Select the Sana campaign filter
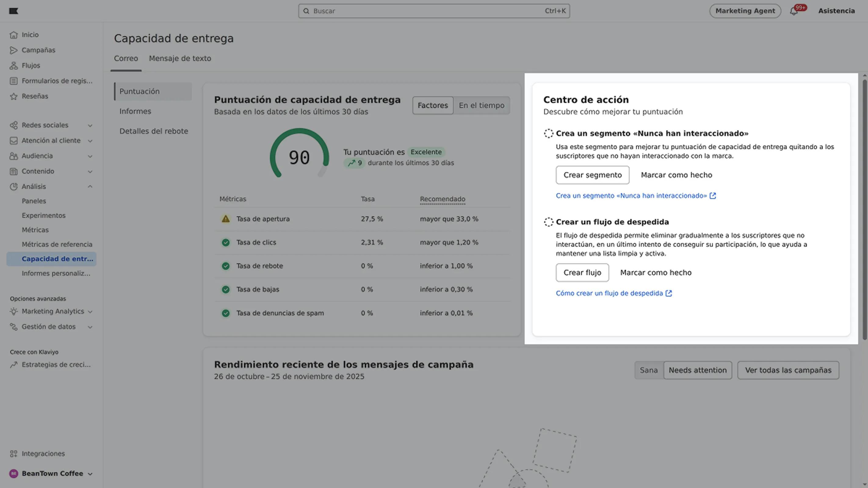Screen dimensions: 868x488 click(x=648, y=370)
